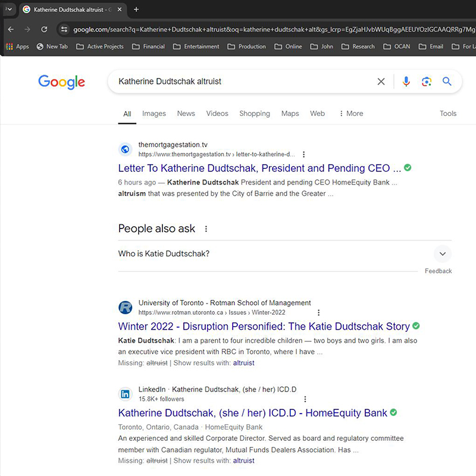Open the Production bookmark folder

246,46
